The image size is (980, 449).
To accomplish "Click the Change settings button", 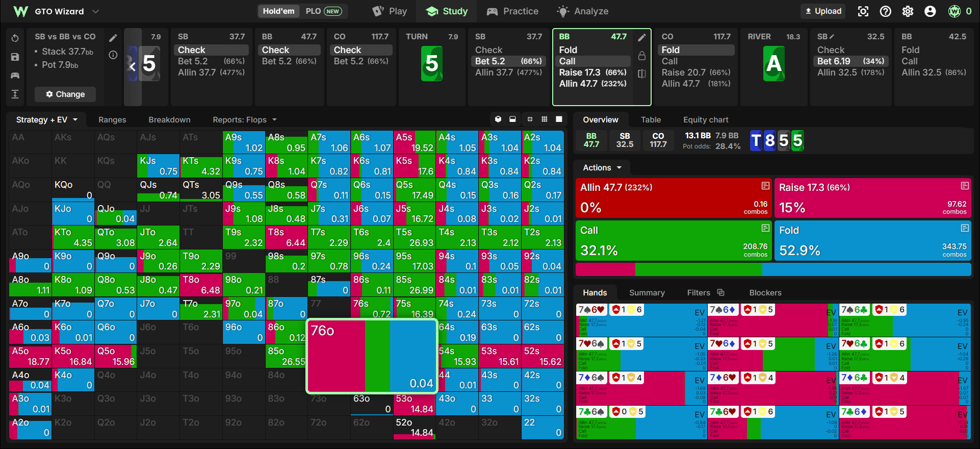I will coord(65,94).
